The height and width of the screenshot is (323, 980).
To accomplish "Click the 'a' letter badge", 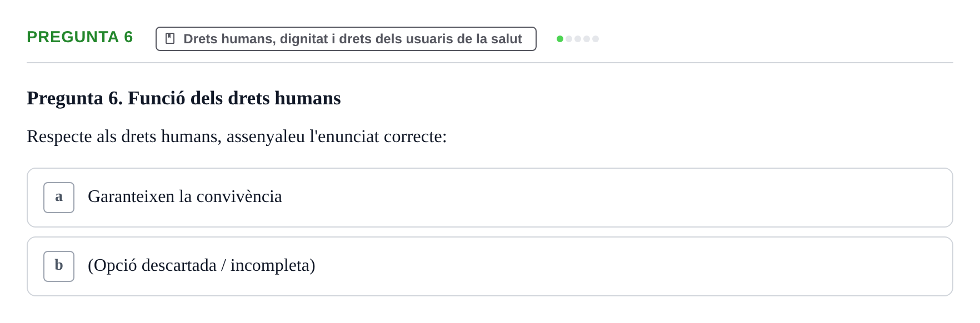I will 59,198.
